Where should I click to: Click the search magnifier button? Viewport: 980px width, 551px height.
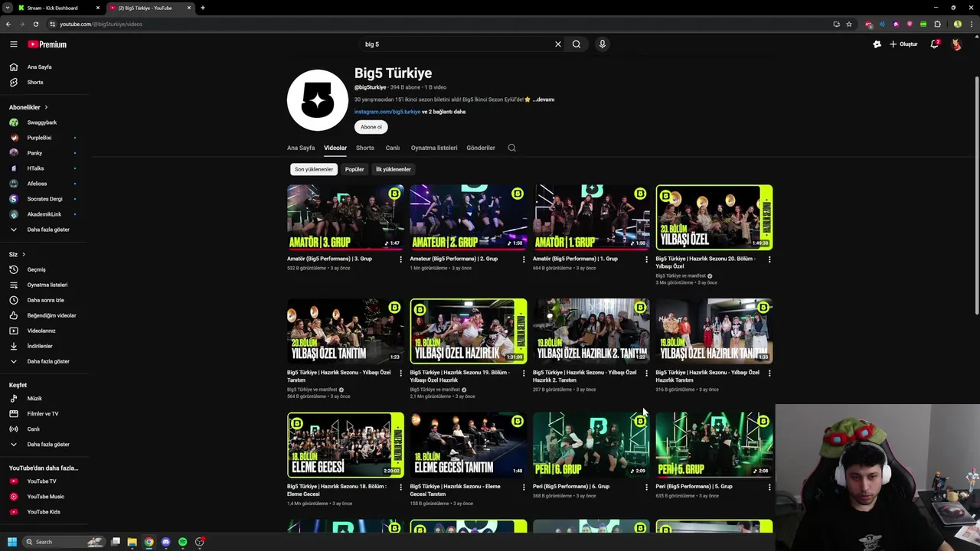click(x=577, y=44)
